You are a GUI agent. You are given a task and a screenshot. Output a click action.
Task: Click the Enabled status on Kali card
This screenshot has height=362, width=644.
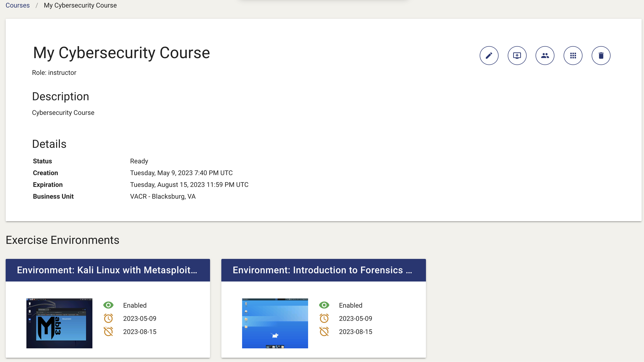coord(135,305)
